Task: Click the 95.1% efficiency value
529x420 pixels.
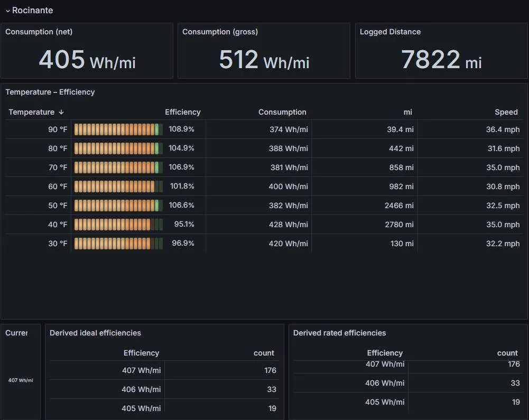Action: tap(184, 224)
